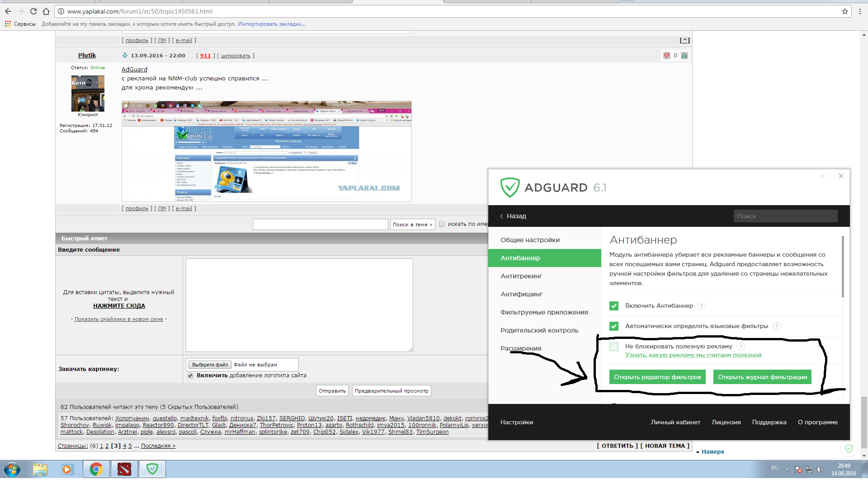Click Поиск в теме button
The height and width of the screenshot is (488, 868).
point(412,225)
